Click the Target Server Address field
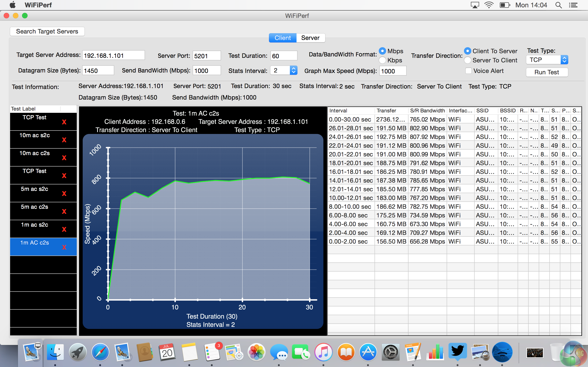Image resolution: width=588 pixels, height=367 pixels. pyautogui.click(x=113, y=56)
